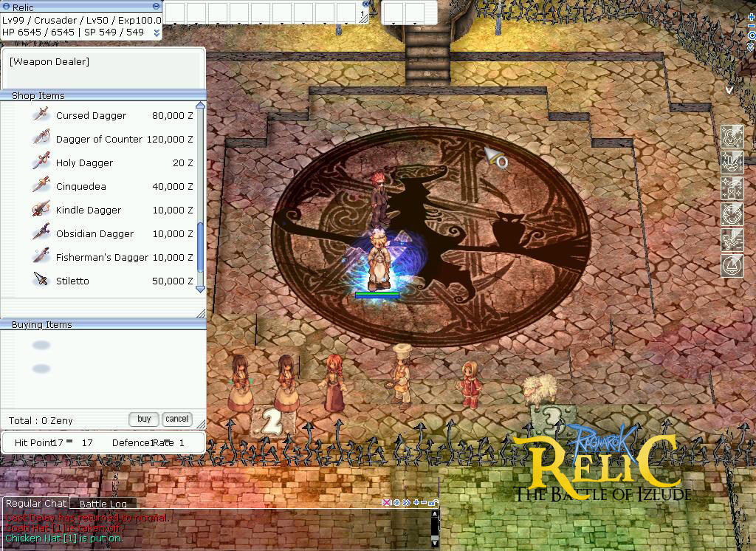Click the Holy Dagger item name
The height and width of the screenshot is (551, 756).
click(84, 162)
